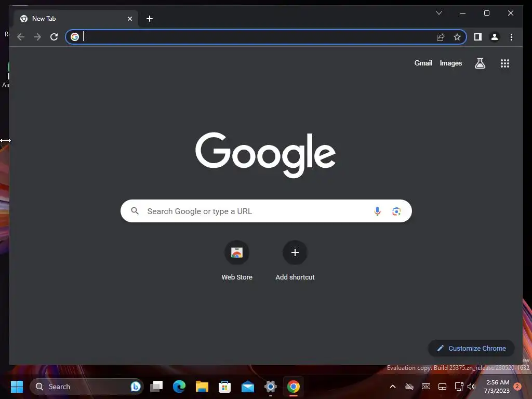
Task: Click the forward navigation arrow
Action: (x=37, y=37)
